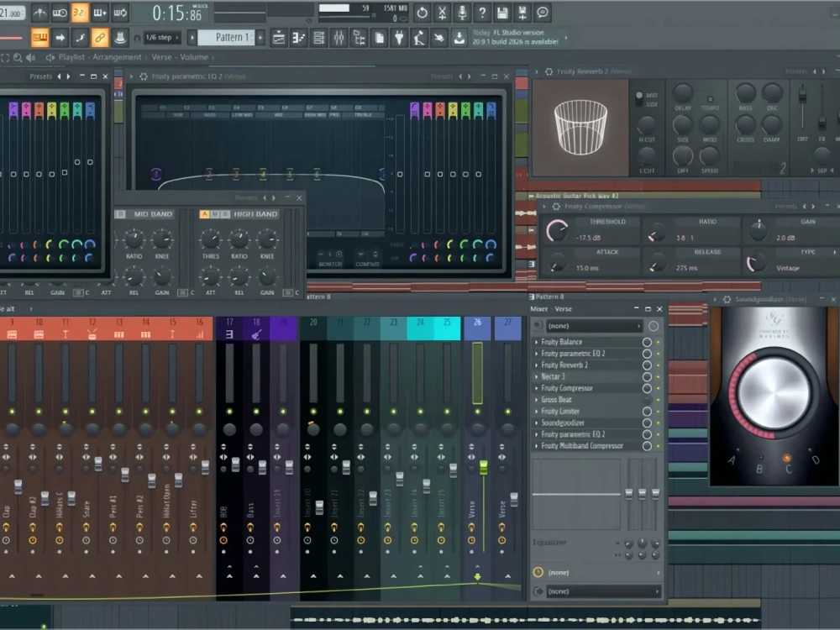The image size is (840, 630).
Task: Toggle mute LED for Gross Beat slot
Action: click(x=659, y=400)
